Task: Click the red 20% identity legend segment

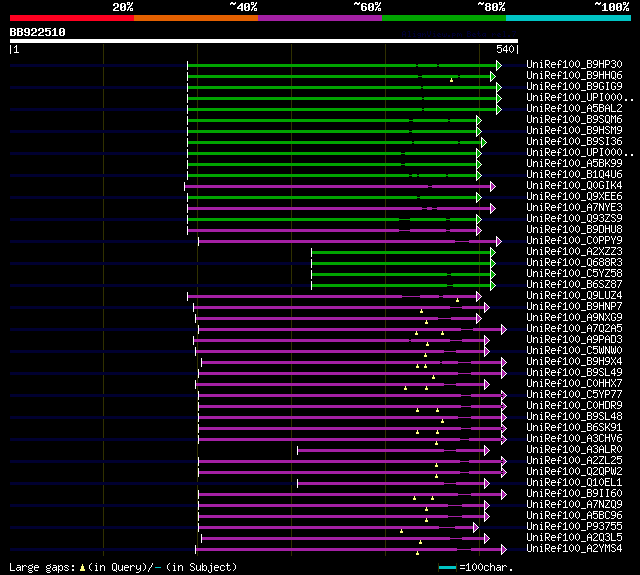Action: [72, 18]
